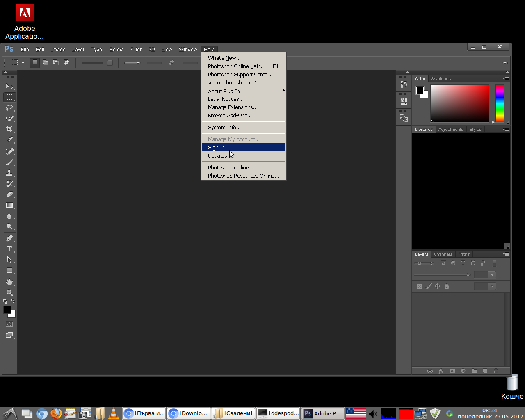Click the add layer mask icon
Viewport: 525px width, 420px height.
pos(452,371)
